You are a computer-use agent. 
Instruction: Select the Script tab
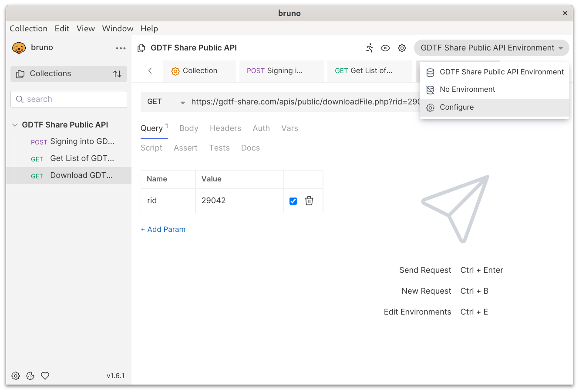(x=151, y=148)
